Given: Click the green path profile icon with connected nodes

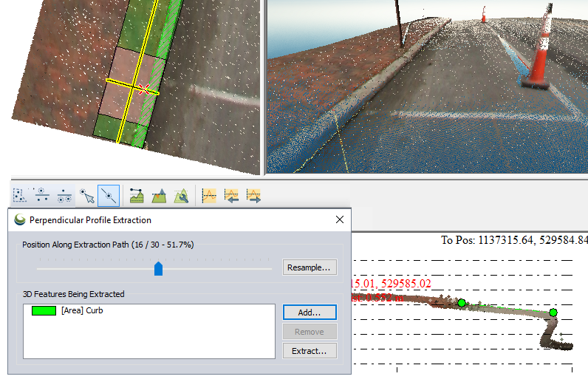Looking at the screenshot, I should [x=137, y=195].
